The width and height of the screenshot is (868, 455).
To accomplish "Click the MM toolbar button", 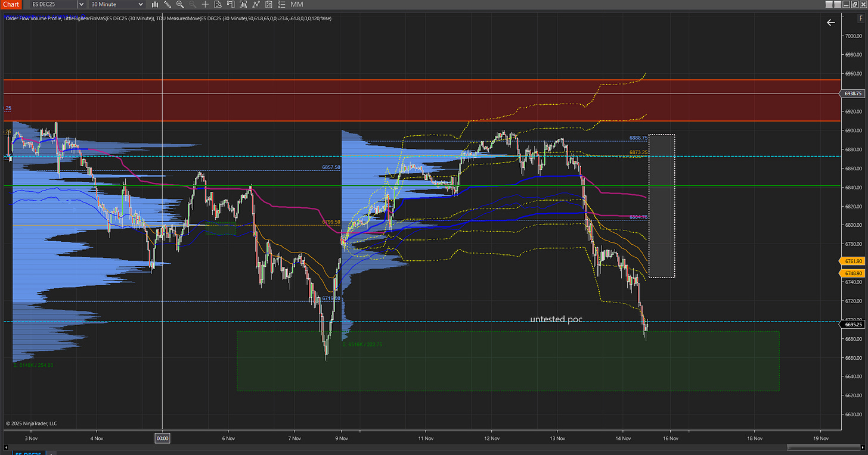I will [297, 4].
